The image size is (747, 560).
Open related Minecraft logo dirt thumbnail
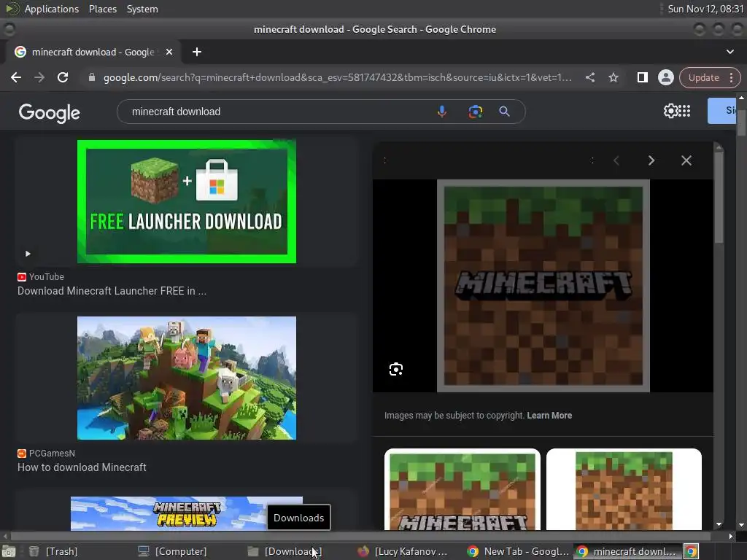pyautogui.click(x=462, y=489)
